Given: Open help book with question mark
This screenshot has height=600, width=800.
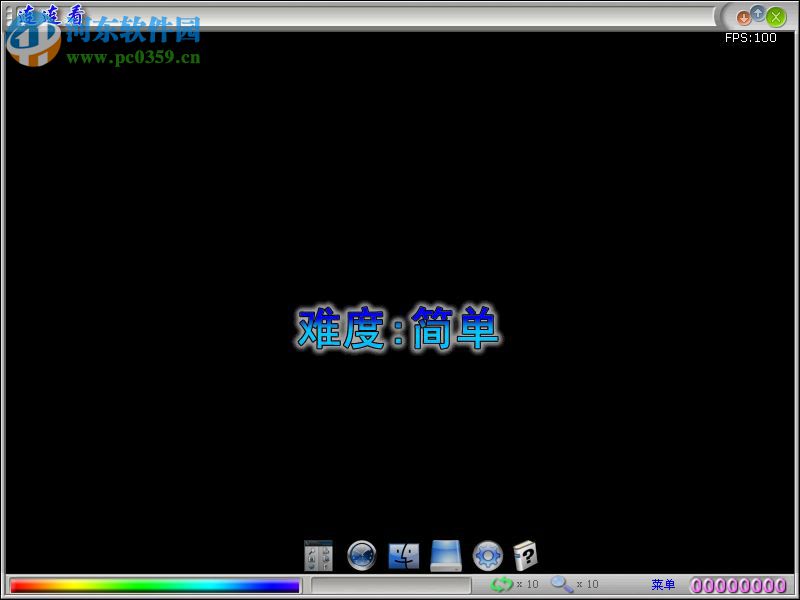Looking at the screenshot, I should [x=526, y=555].
